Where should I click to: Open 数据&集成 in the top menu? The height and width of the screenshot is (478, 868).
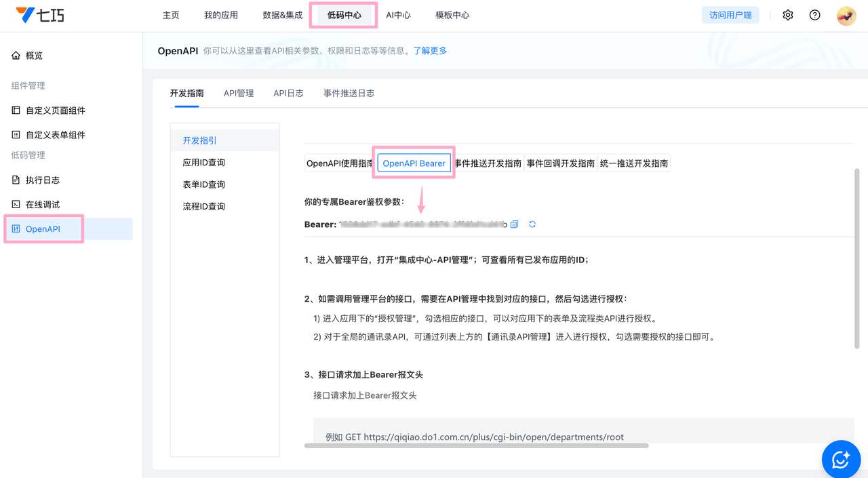click(283, 15)
